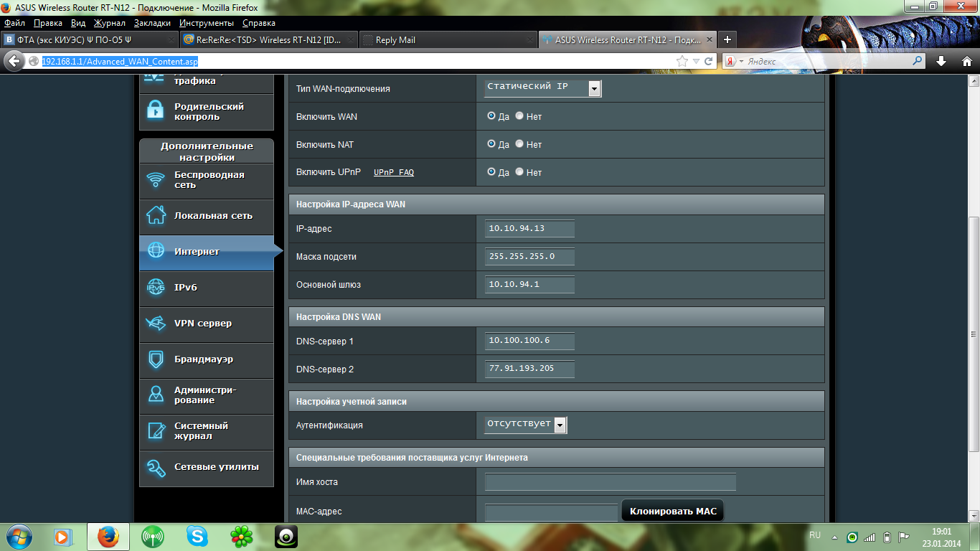This screenshot has width=980, height=551.
Task: Click the Основной шлюз field 10.10.94.1
Action: pyautogui.click(x=530, y=284)
